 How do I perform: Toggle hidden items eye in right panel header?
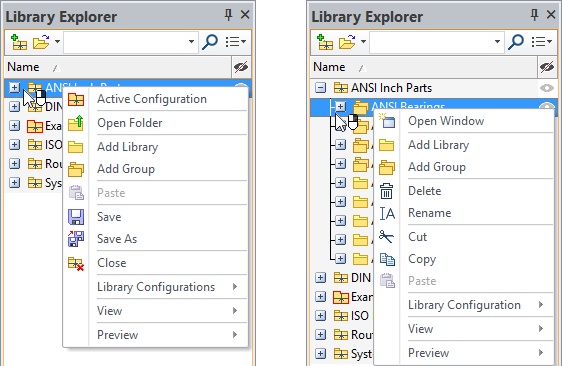547,67
